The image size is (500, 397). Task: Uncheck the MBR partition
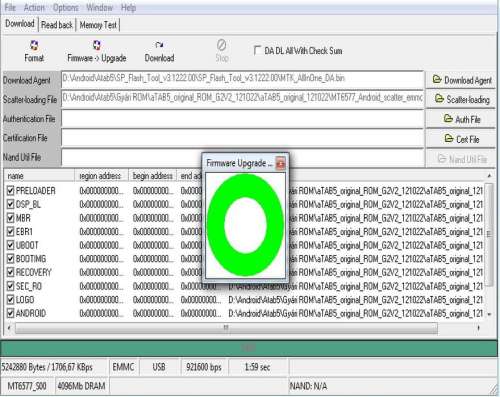(x=10, y=218)
